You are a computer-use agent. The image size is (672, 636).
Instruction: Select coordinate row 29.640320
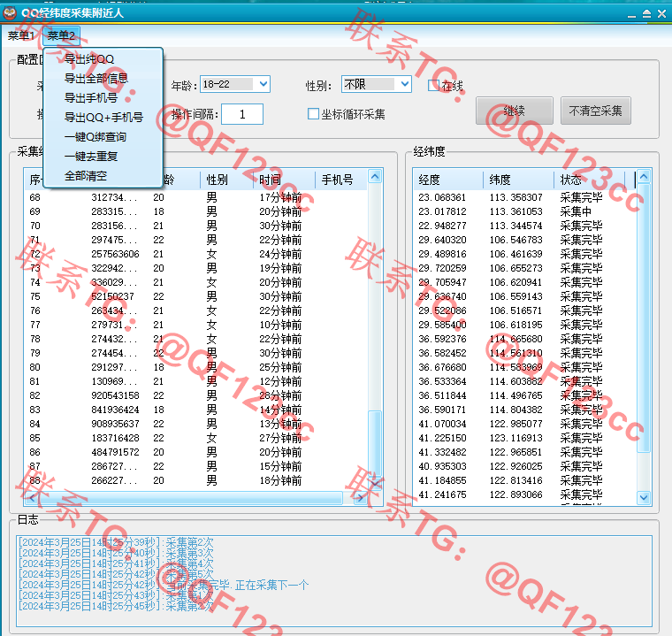click(x=525, y=240)
